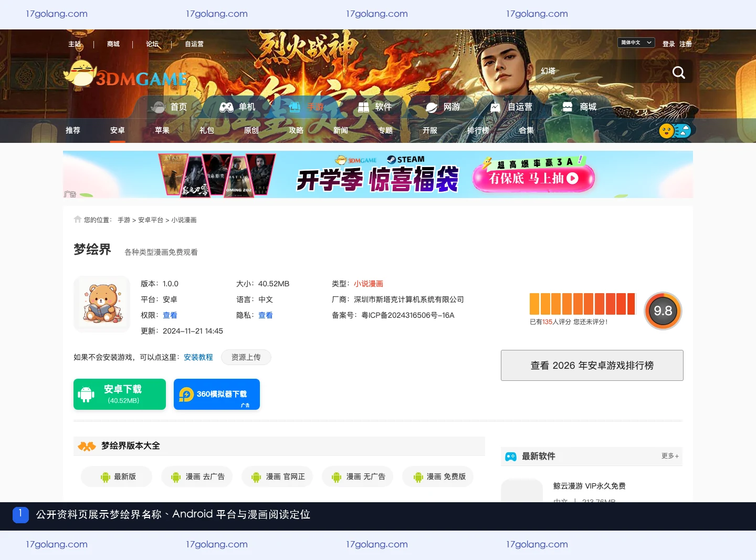
Task: Click the 漫画 免费版 version chip
Action: [x=438, y=476]
